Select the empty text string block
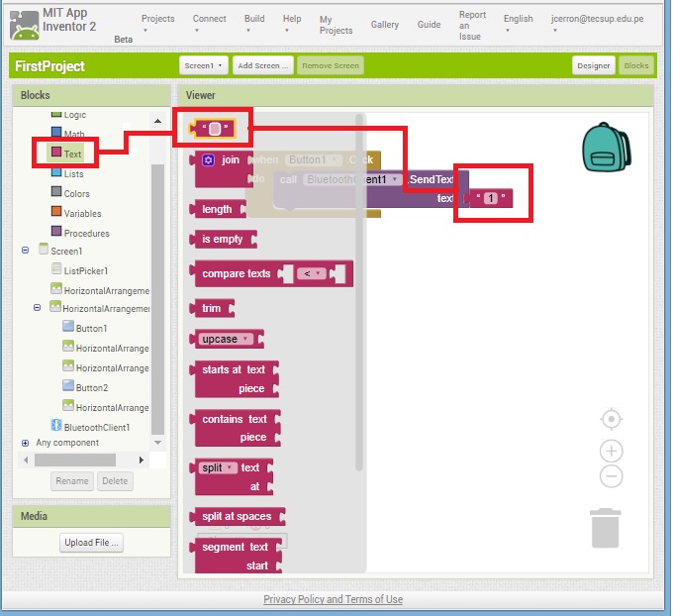This screenshot has width=673, height=616. (x=213, y=129)
